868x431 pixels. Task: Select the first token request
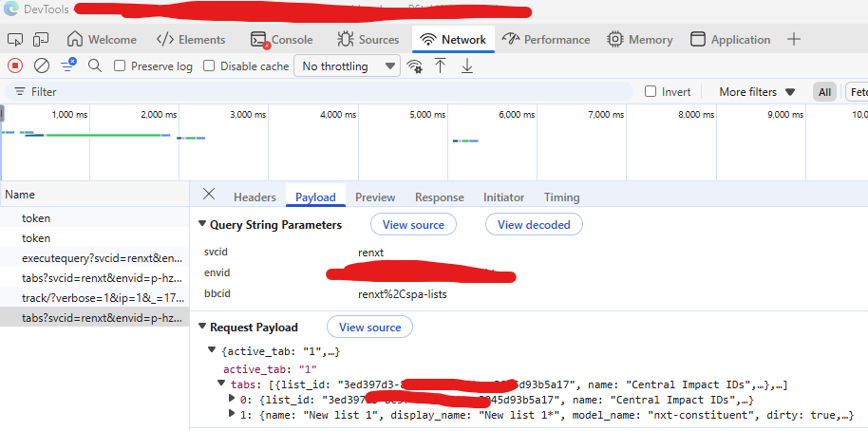[95, 218]
